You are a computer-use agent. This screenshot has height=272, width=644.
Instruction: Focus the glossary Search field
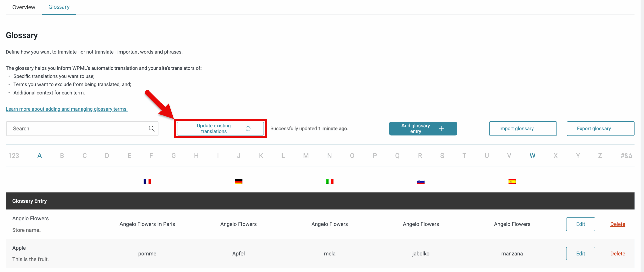pos(82,129)
